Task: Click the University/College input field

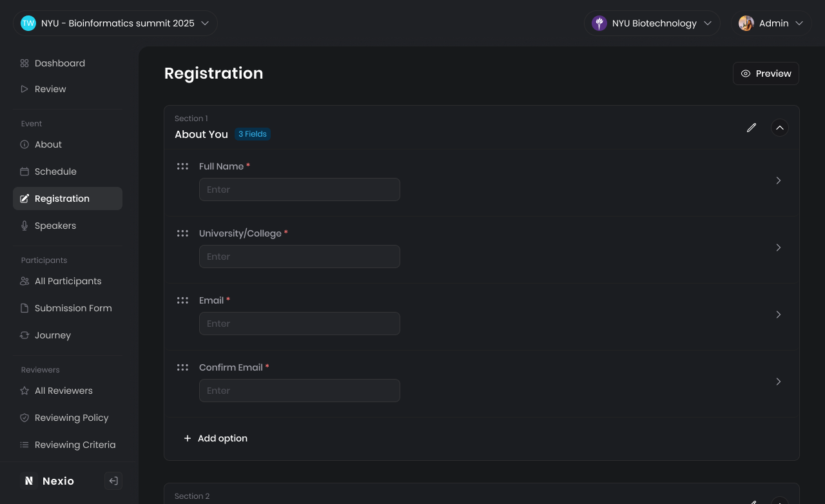Action: [299, 257]
